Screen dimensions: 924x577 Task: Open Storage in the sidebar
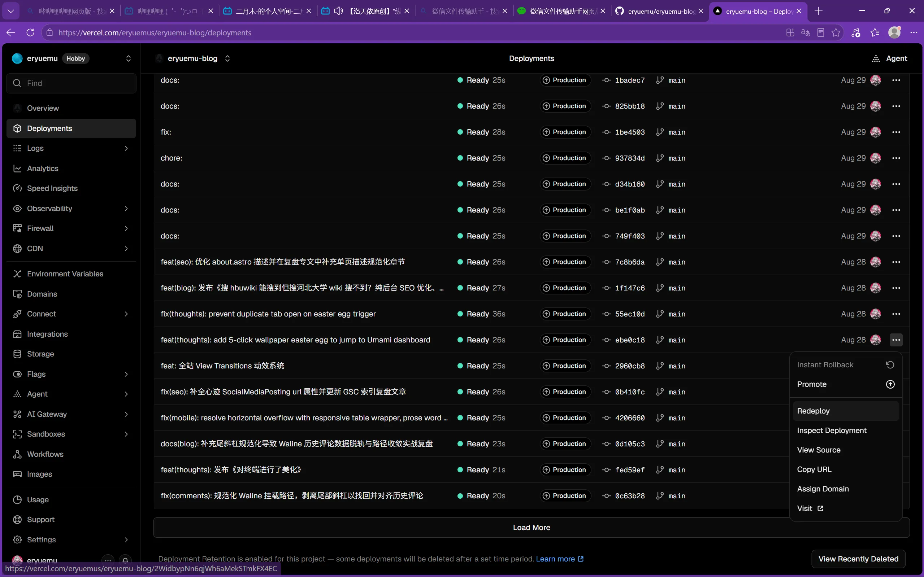pos(71,354)
